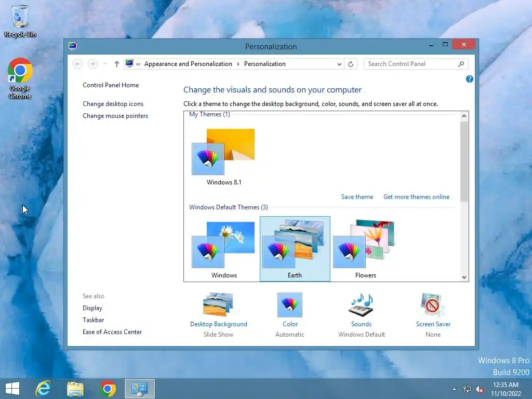The width and height of the screenshot is (532, 399).
Task: Select the Flowers theme
Action: 365,249
